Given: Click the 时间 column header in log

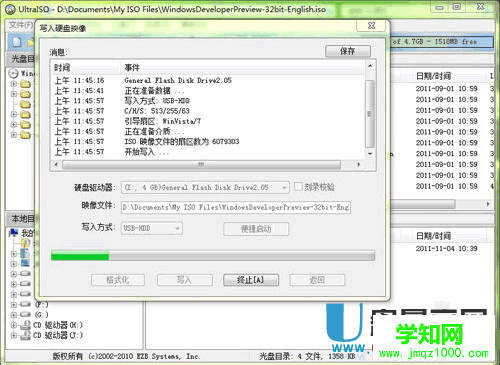Looking at the screenshot, I should 85,68.
